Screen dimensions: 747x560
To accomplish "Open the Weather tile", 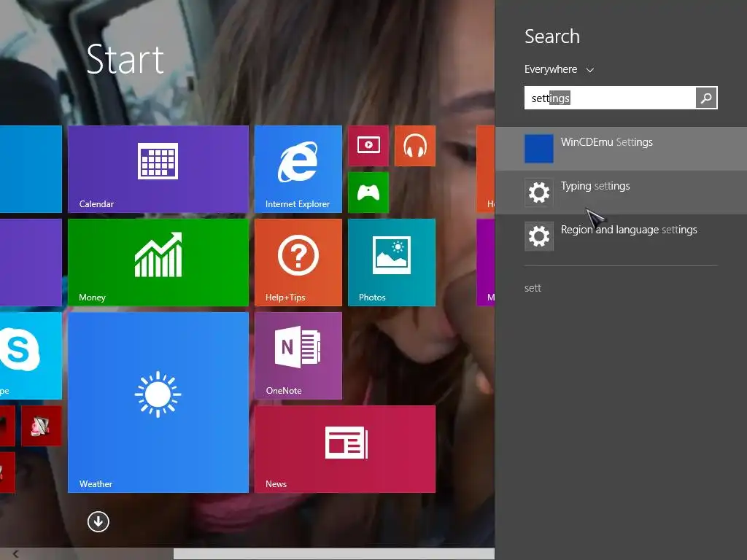I will [x=158, y=402].
